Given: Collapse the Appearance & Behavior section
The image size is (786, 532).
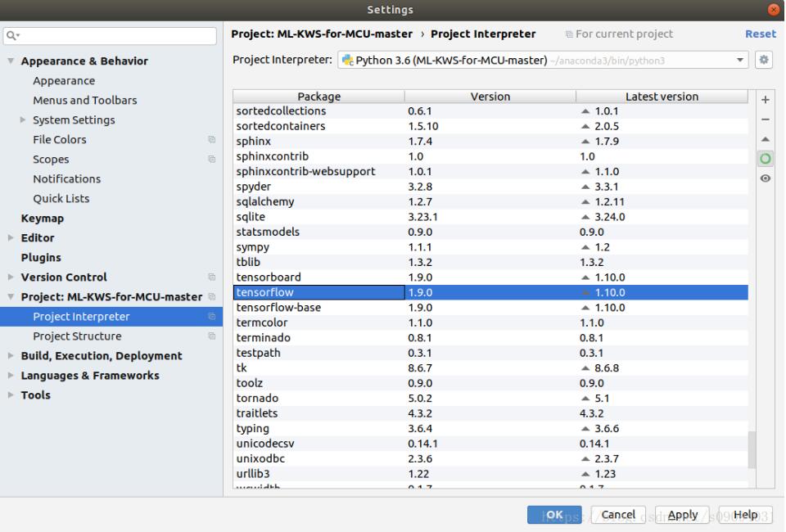Looking at the screenshot, I should tap(11, 61).
